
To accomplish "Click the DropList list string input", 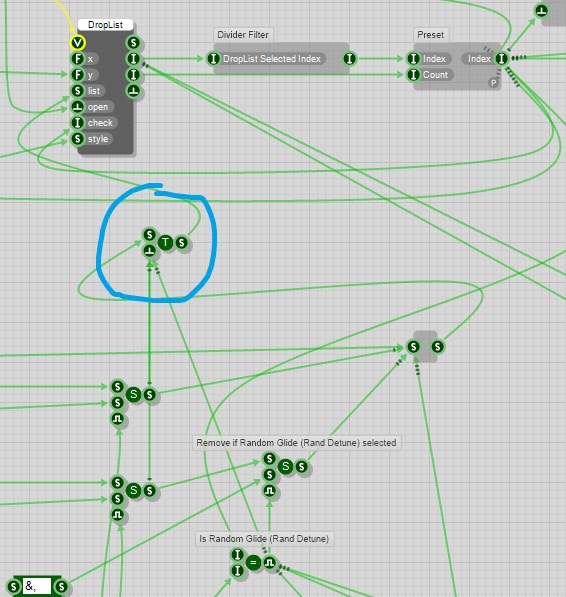I will coord(78,91).
